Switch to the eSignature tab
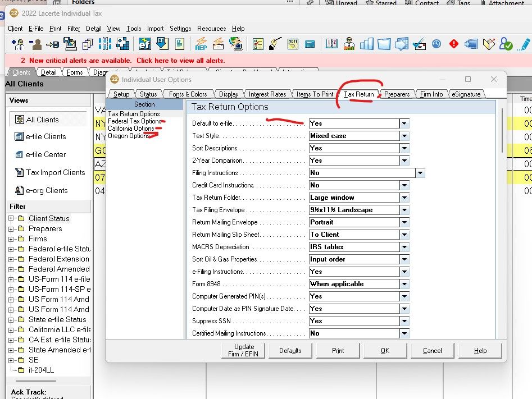 tap(466, 94)
